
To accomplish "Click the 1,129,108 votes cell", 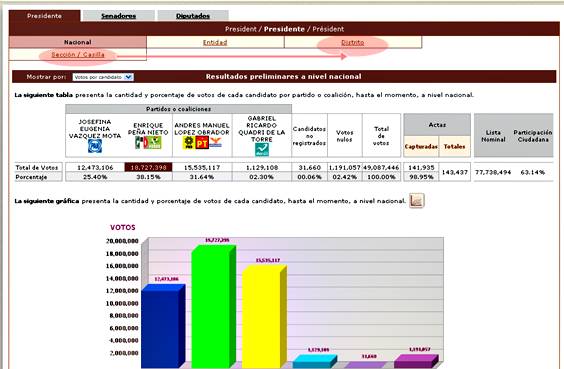I will (x=261, y=167).
